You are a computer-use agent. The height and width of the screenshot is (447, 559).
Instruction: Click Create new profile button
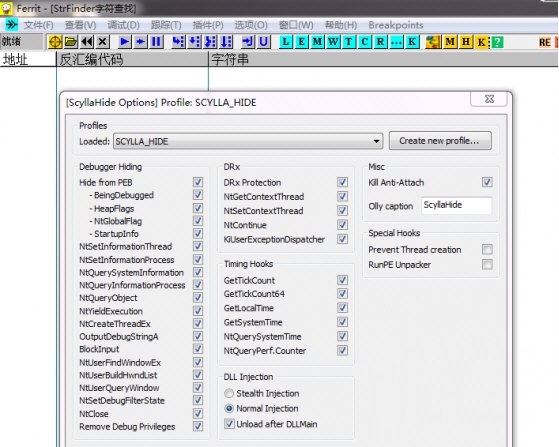point(440,141)
